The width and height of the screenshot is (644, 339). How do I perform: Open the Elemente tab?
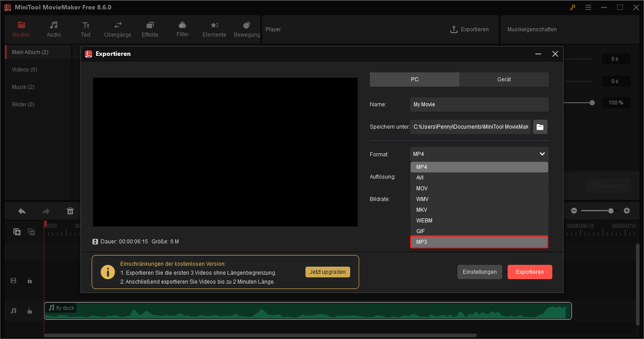214,29
